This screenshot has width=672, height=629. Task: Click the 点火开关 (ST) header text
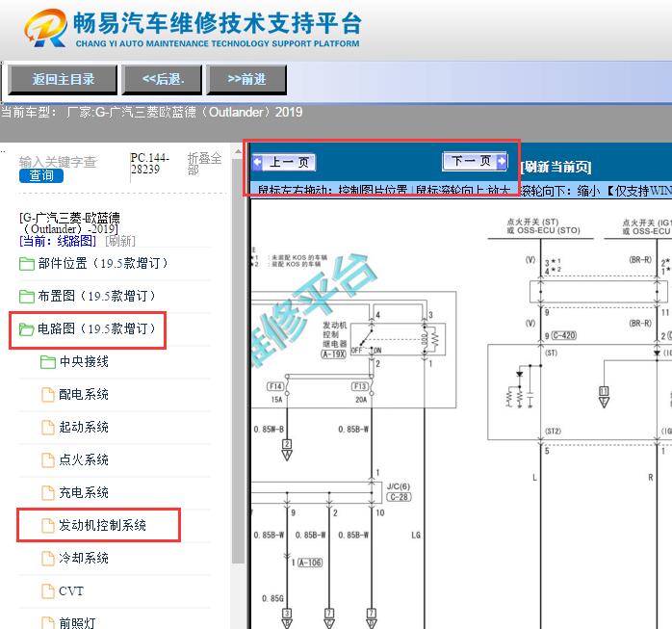pos(532,223)
